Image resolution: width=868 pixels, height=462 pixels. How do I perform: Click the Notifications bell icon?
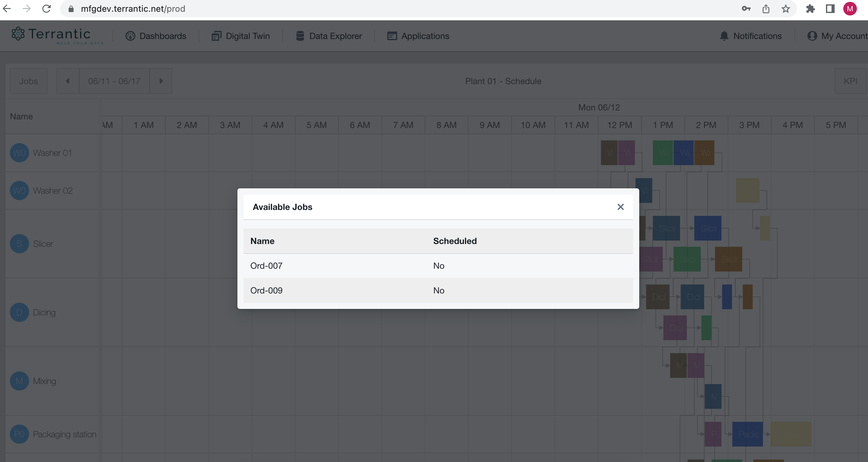[724, 36]
